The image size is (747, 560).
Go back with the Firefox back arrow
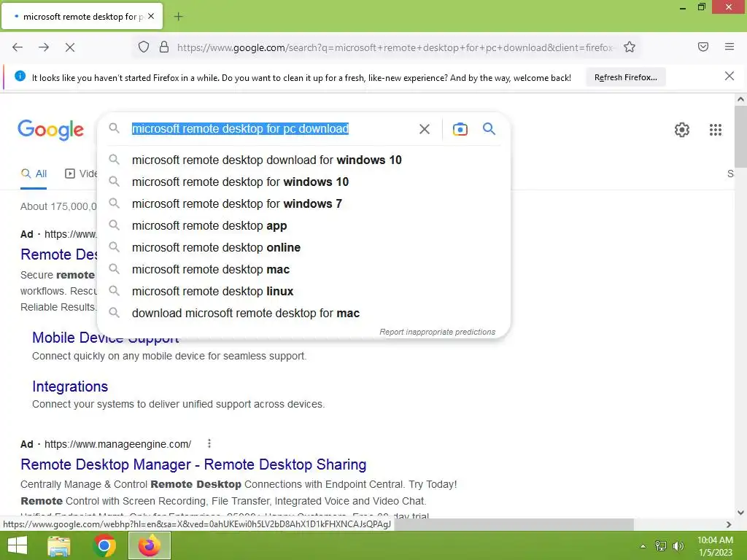tap(18, 47)
